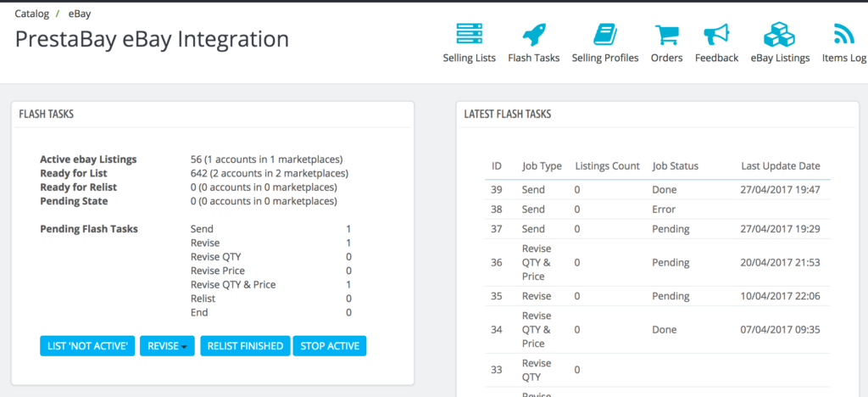Click the RELIST FINISHED button
This screenshot has height=397, width=868.
pyautogui.click(x=245, y=346)
